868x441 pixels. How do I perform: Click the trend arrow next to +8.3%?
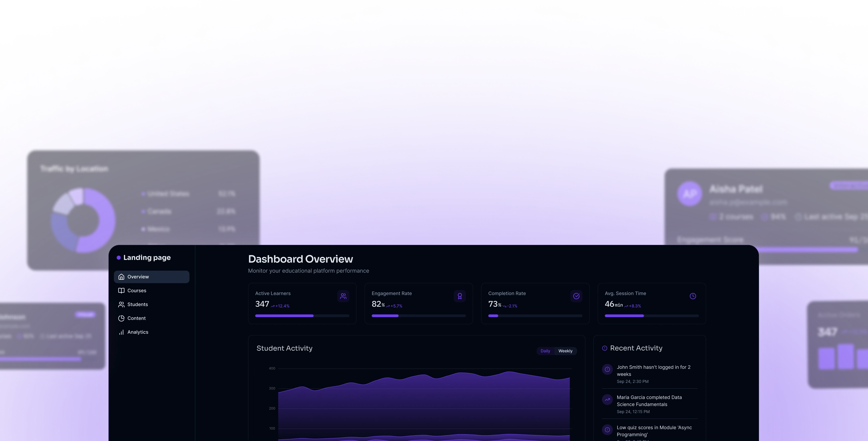[626, 306]
